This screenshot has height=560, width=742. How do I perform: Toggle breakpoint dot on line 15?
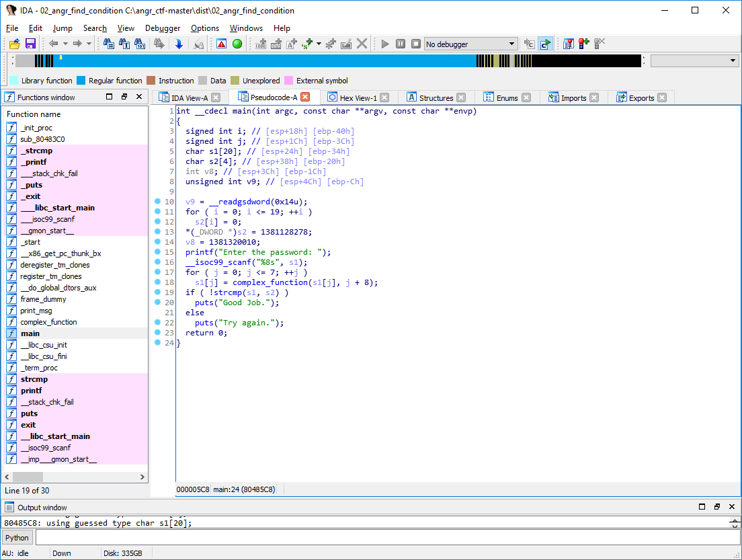point(157,252)
